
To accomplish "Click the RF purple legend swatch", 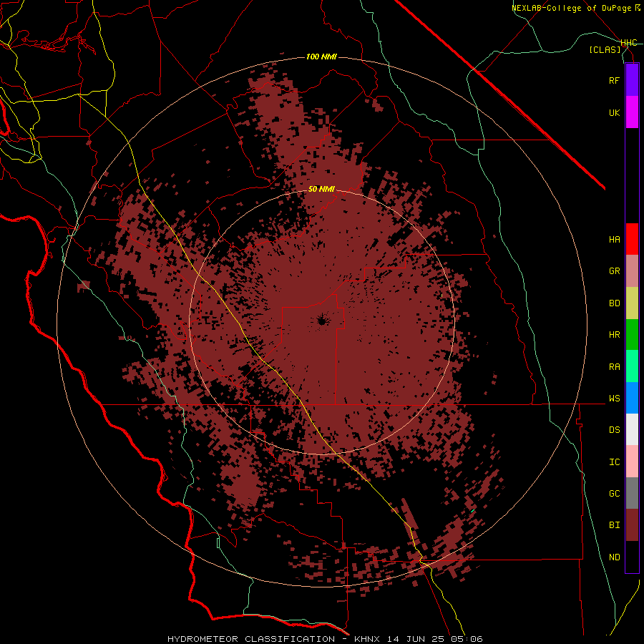I will tap(632, 80).
